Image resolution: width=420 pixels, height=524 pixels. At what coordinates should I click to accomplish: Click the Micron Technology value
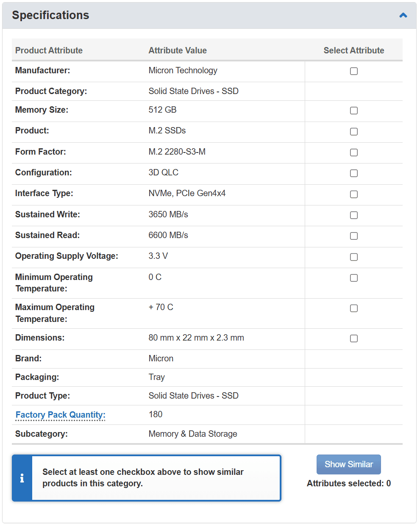pos(183,70)
